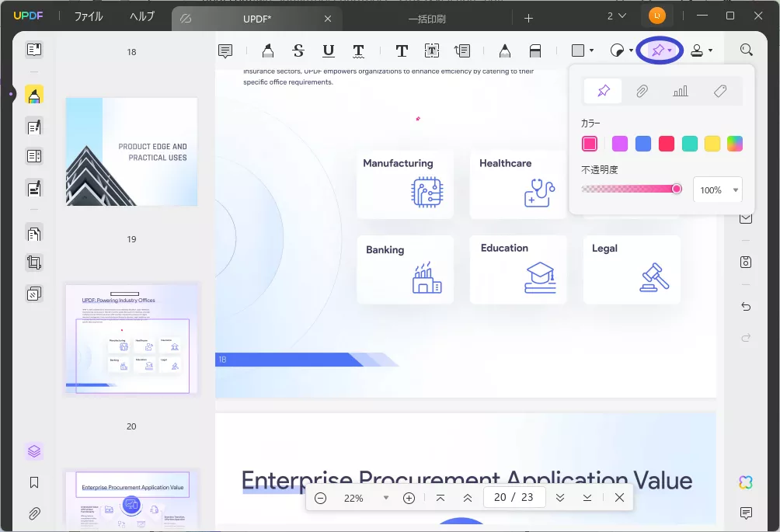Select the sticker tool in toolbar
Image resolution: width=780 pixels, height=532 pixels.
[x=617, y=50]
